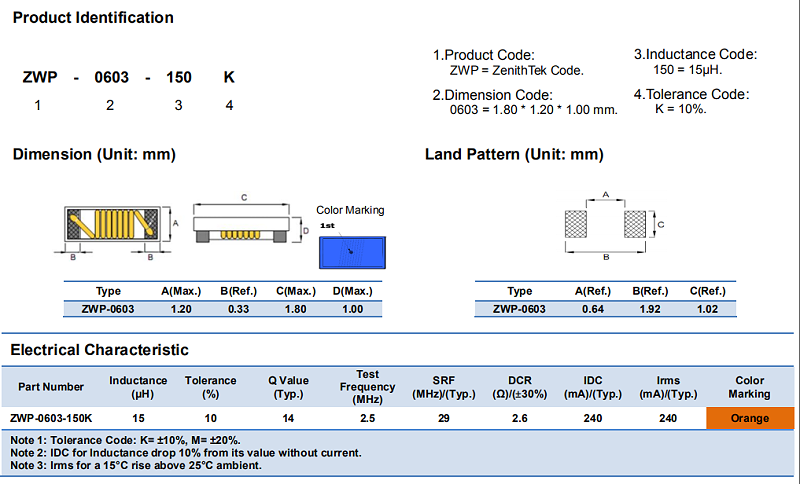Viewport: 800px width, 484px height.
Task: Click the "4.Tolerance Code:" label
Action: coord(691,94)
